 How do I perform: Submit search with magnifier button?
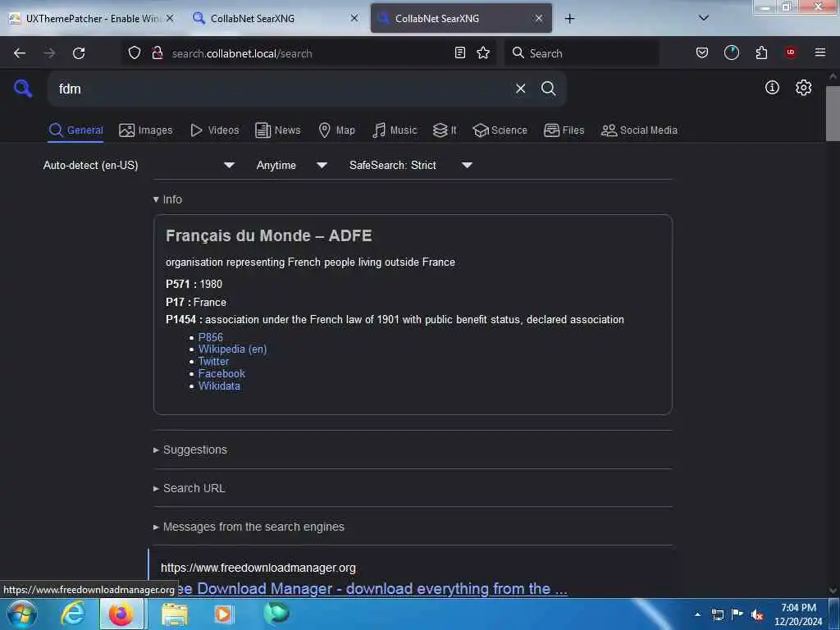pos(548,89)
